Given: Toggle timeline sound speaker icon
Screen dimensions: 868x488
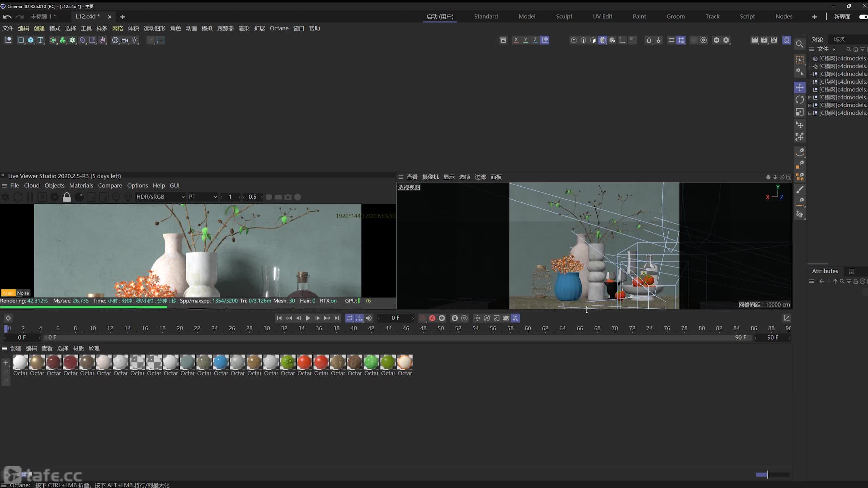Looking at the screenshot, I should [x=369, y=318].
